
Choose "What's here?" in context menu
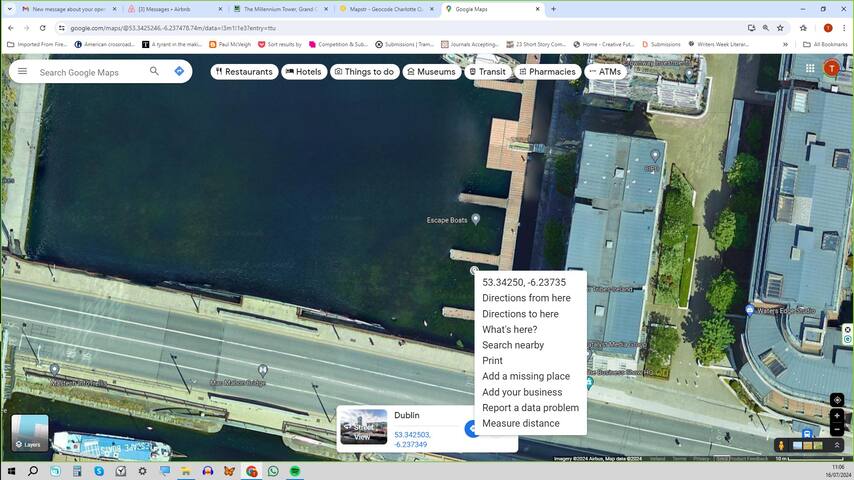click(509, 329)
